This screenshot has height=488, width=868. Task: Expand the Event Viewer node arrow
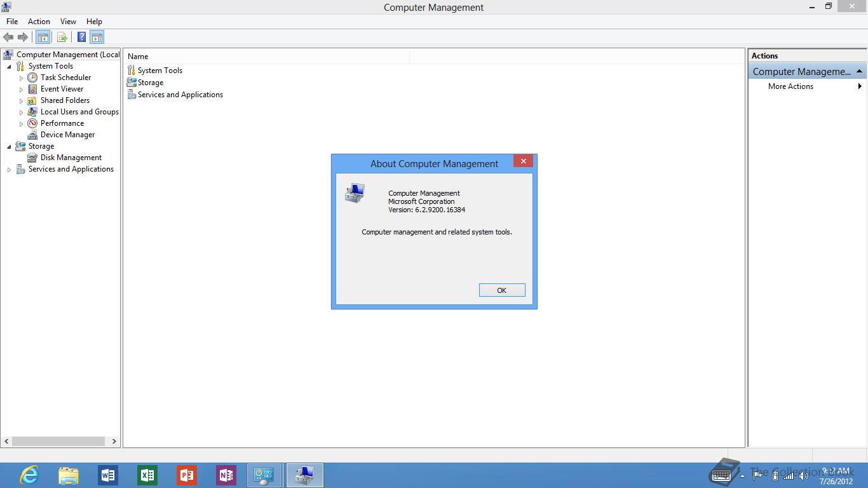click(21, 90)
